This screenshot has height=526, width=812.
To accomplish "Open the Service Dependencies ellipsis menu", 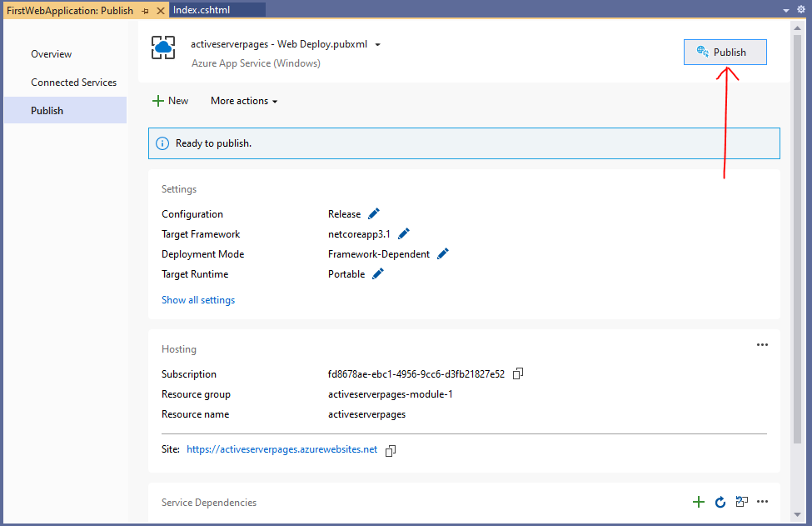I will click(762, 502).
